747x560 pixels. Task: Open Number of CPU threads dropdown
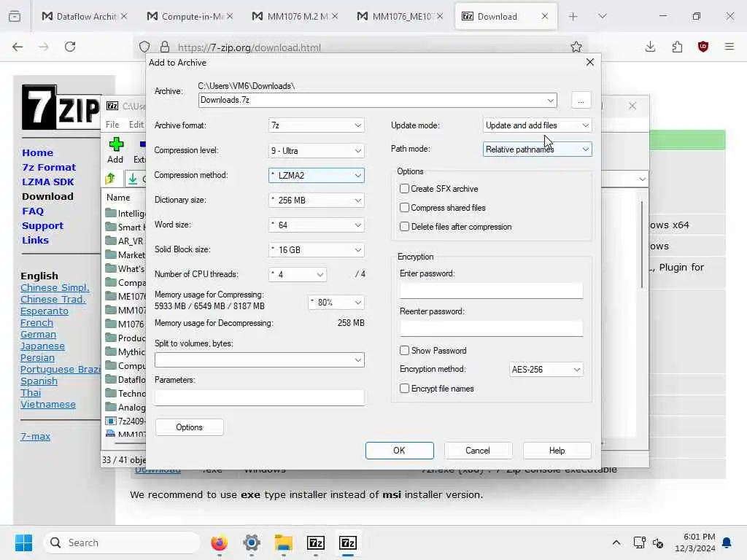[x=298, y=274]
